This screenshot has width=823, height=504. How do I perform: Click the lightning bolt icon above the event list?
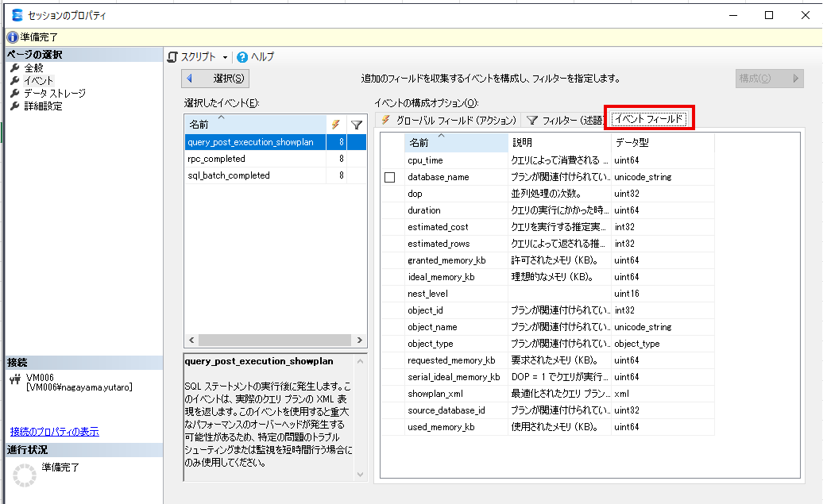pyautogui.click(x=337, y=125)
